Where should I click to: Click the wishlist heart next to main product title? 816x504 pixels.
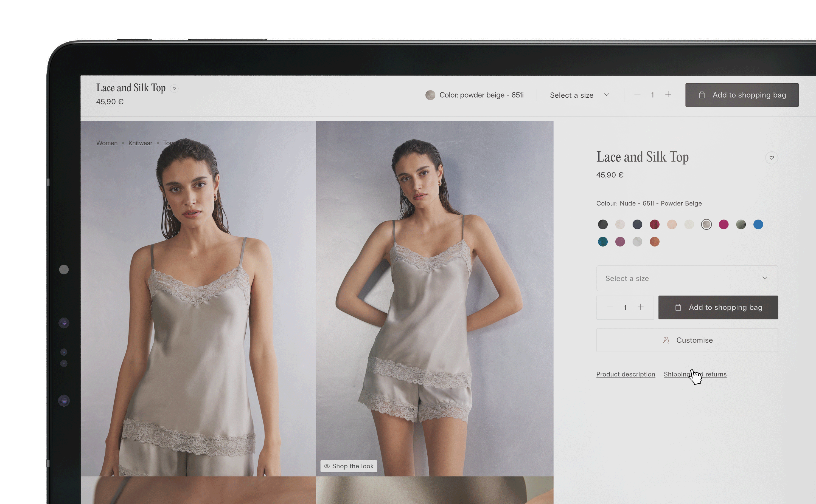pos(771,158)
